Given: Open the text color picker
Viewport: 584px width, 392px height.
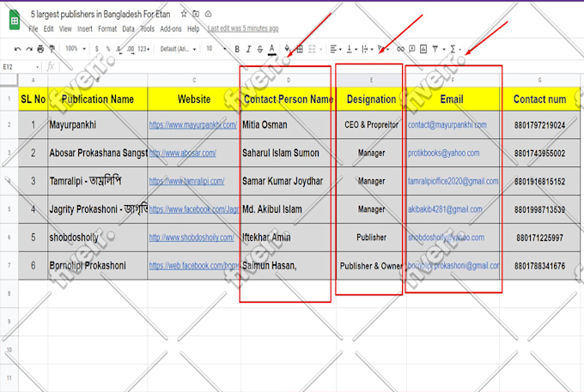Looking at the screenshot, I should tap(272, 49).
